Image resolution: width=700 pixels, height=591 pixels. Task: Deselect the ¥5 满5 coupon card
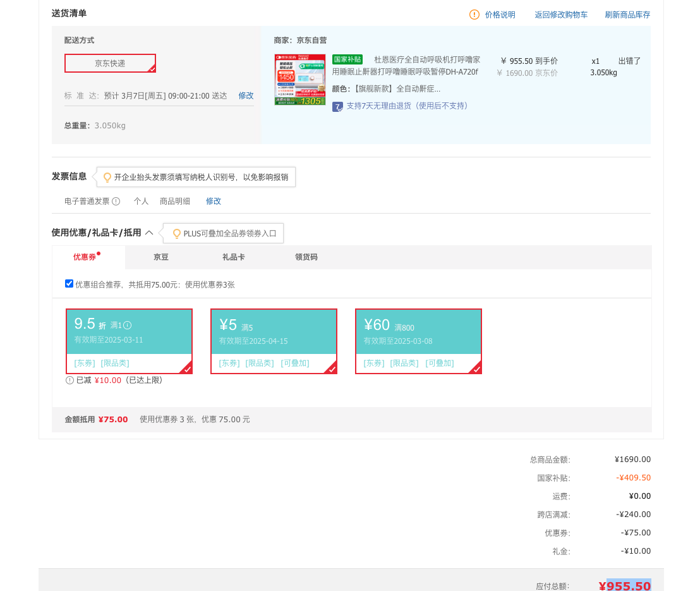(x=274, y=341)
